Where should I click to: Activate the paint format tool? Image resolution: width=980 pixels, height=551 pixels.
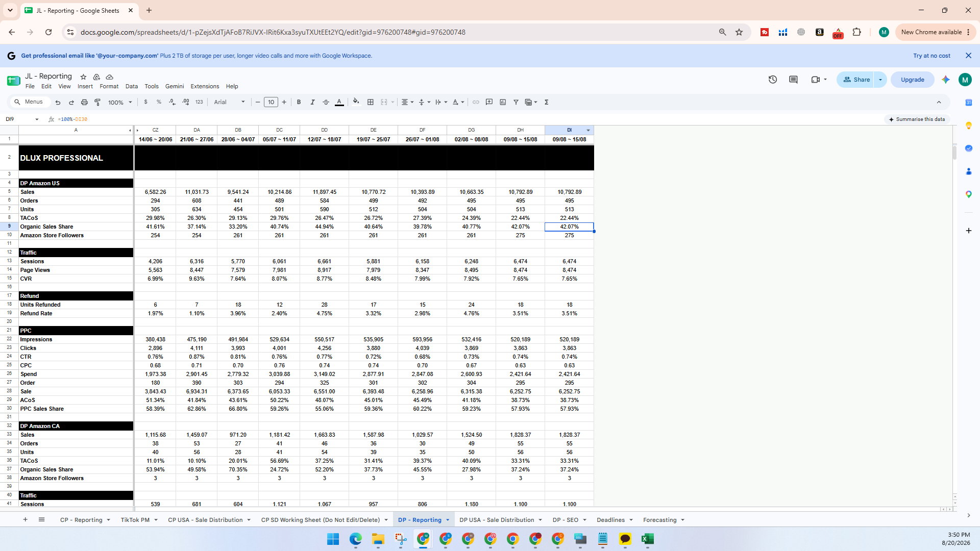pyautogui.click(x=97, y=102)
